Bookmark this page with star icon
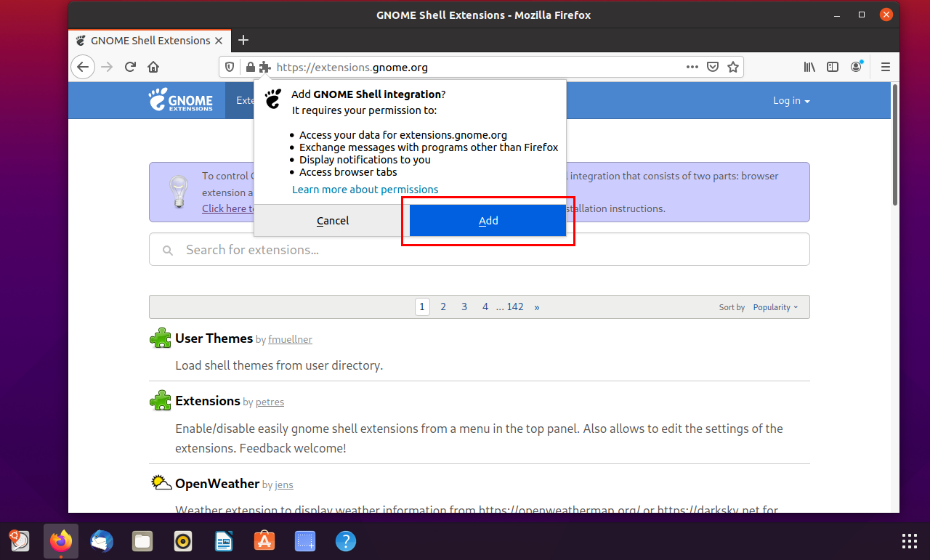This screenshot has width=930, height=560. pyautogui.click(x=733, y=67)
